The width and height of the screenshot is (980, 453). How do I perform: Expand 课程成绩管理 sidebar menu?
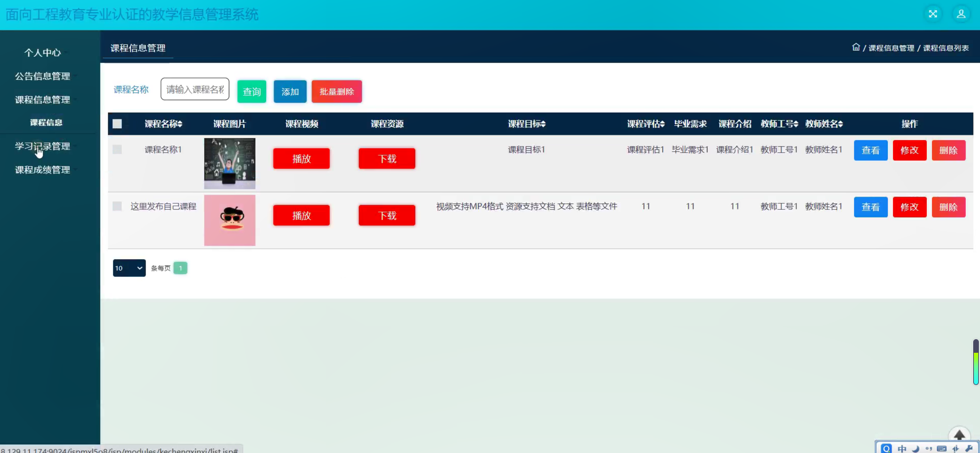pyautogui.click(x=43, y=170)
